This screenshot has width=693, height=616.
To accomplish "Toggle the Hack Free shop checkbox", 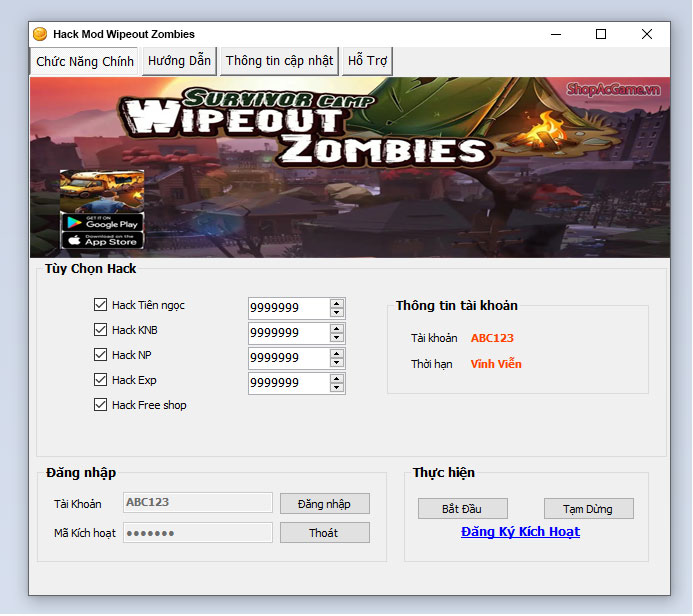I will coord(100,405).
